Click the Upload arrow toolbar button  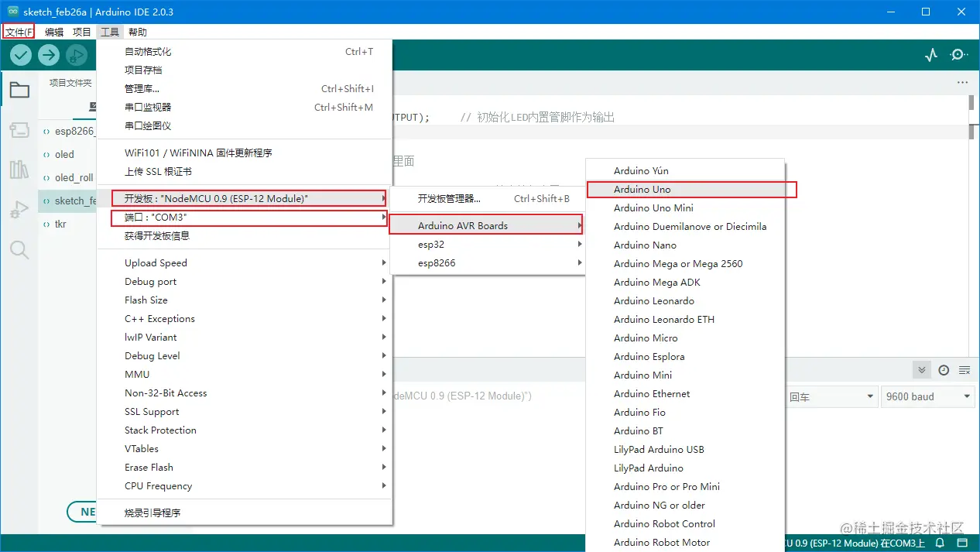(x=49, y=55)
